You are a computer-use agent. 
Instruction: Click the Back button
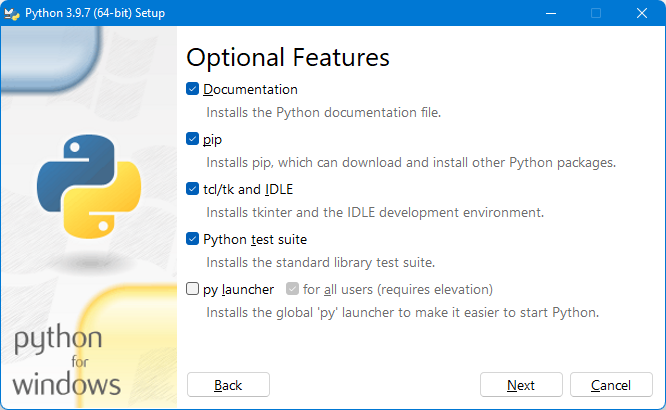pos(228,385)
